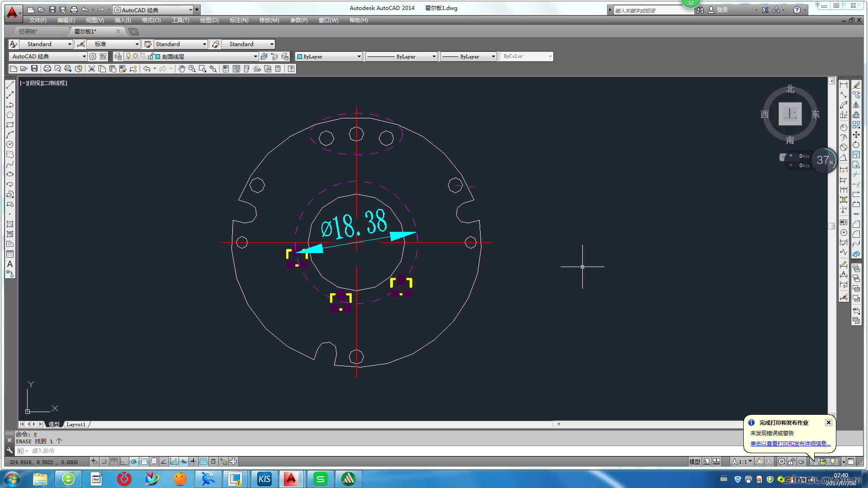868x488 pixels.
Task: Select the Move tool
Action: 856,135
